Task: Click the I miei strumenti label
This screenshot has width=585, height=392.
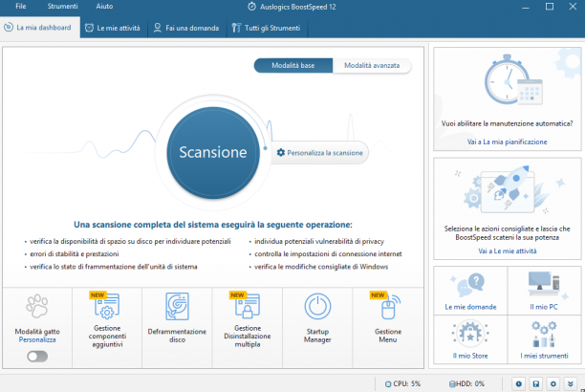Action: (x=544, y=356)
